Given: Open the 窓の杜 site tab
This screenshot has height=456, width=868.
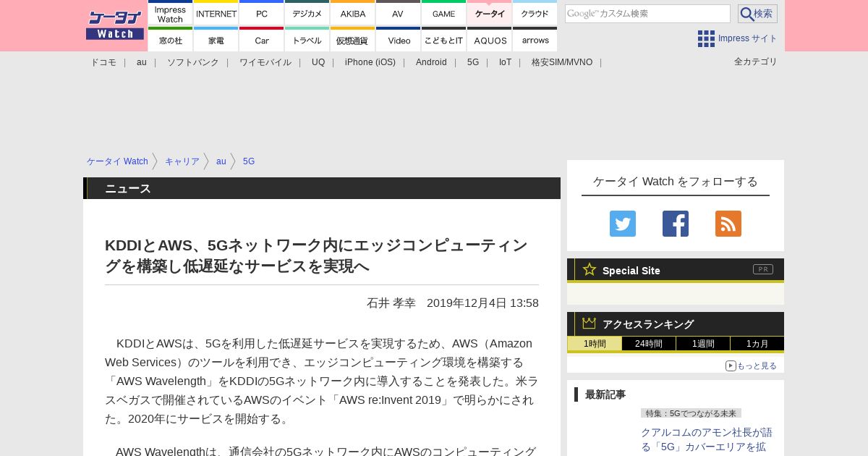Looking at the screenshot, I should coord(171,40).
